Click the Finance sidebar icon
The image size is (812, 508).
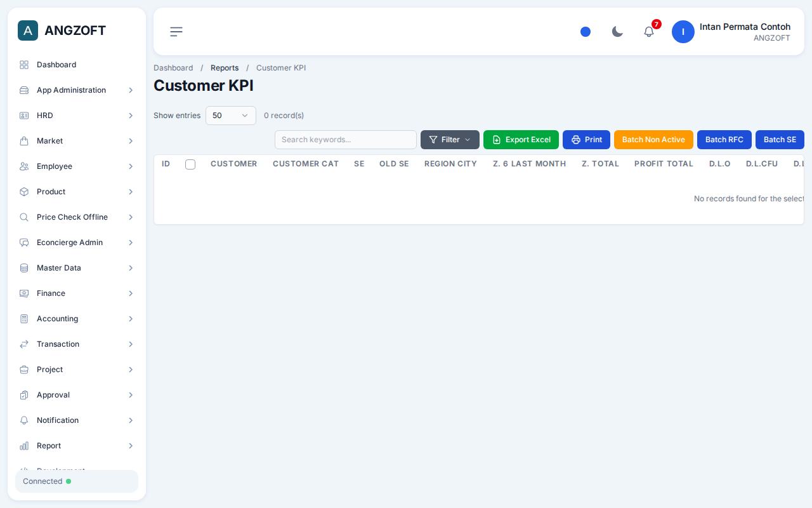click(24, 293)
